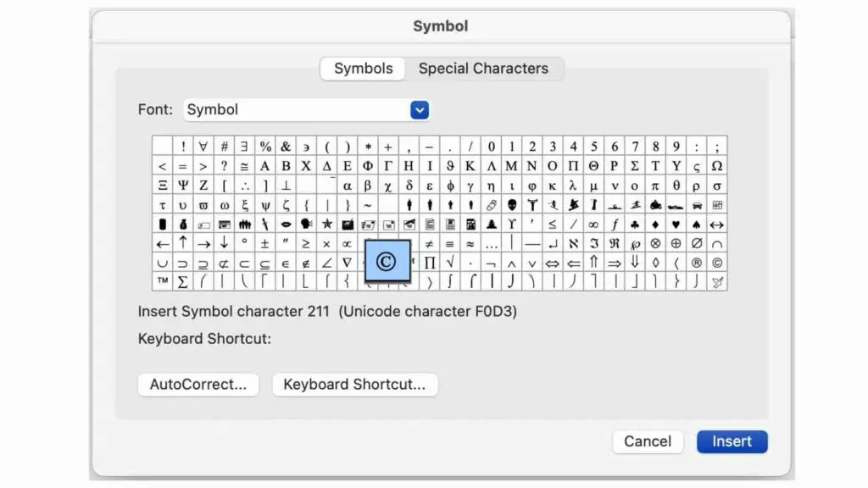
Task: Open the Font dropdown menu
Action: (x=419, y=109)
